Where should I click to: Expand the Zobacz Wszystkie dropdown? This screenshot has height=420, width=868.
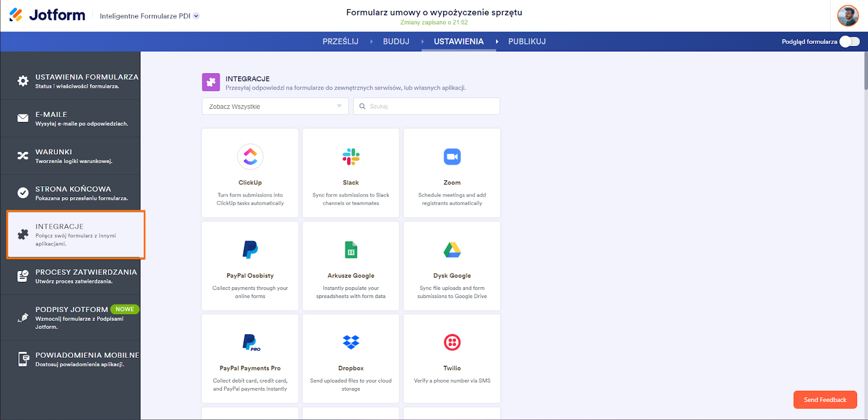tap(275, 106)
